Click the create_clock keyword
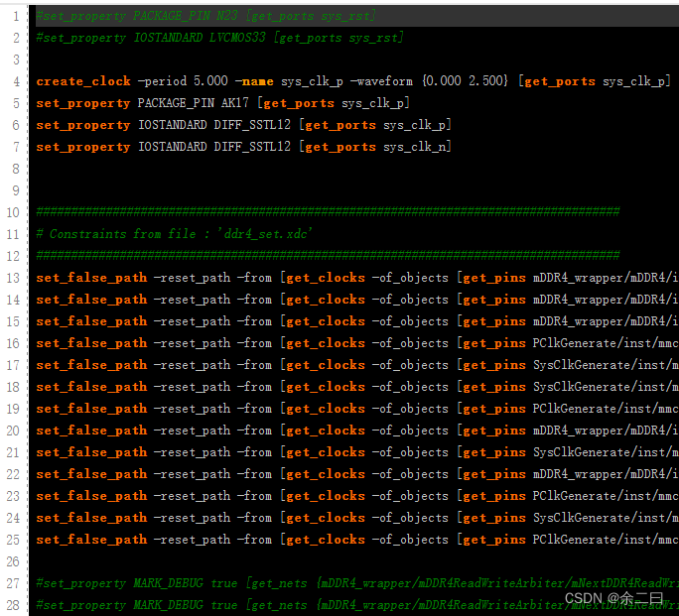The height and width of the screenshot is (616, 679). coord(83,81)
